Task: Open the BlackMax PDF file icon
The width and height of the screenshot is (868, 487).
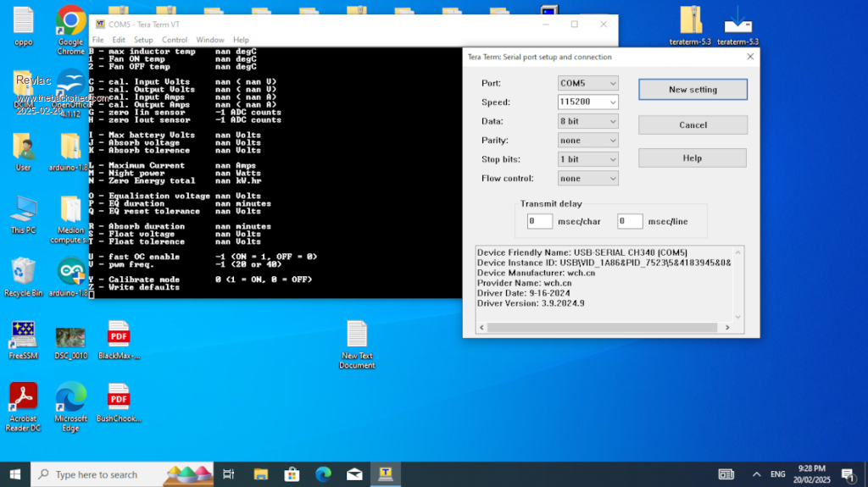Action: coord(118,335)
